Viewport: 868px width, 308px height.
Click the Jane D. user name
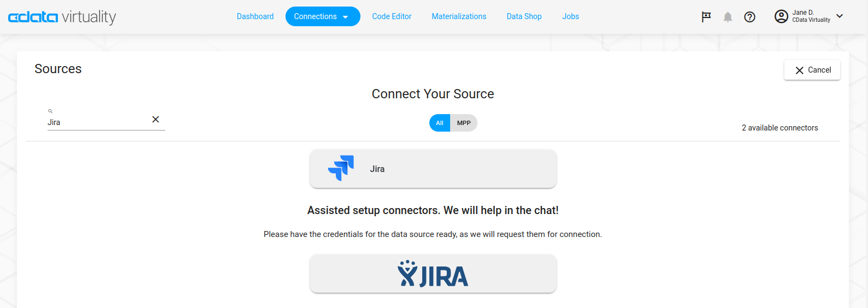click(x=803, y=13)
